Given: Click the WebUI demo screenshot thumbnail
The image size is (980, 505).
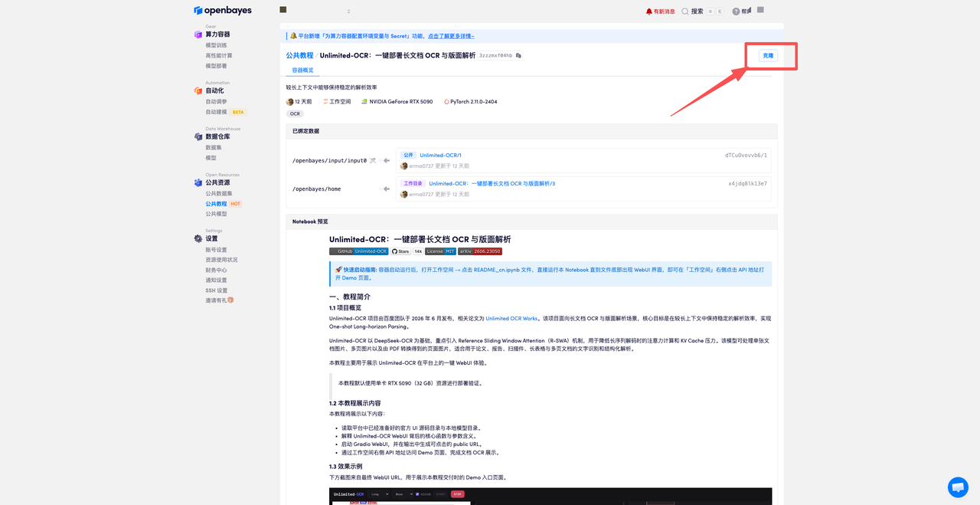Looking at the screenshot, I should (550, 496).
